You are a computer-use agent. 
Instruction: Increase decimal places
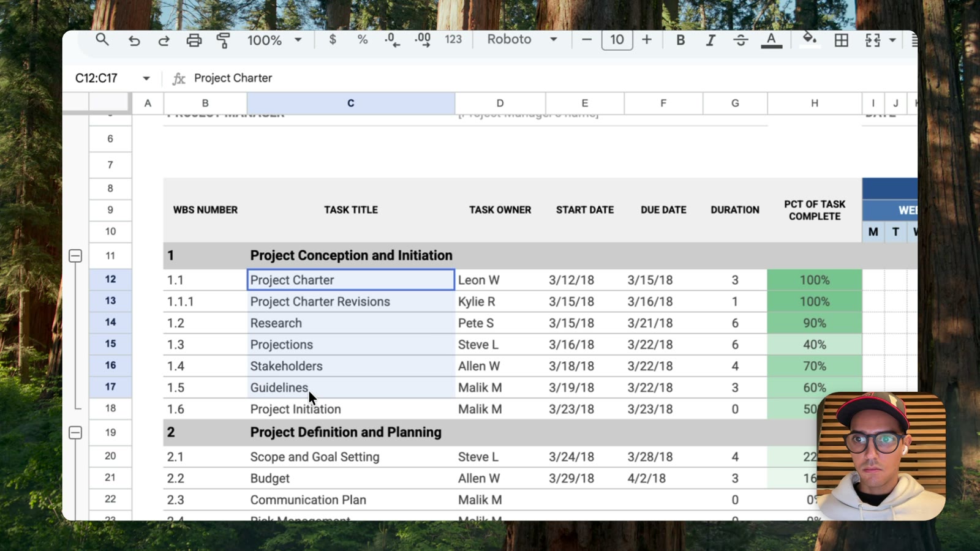coord(423,40)
